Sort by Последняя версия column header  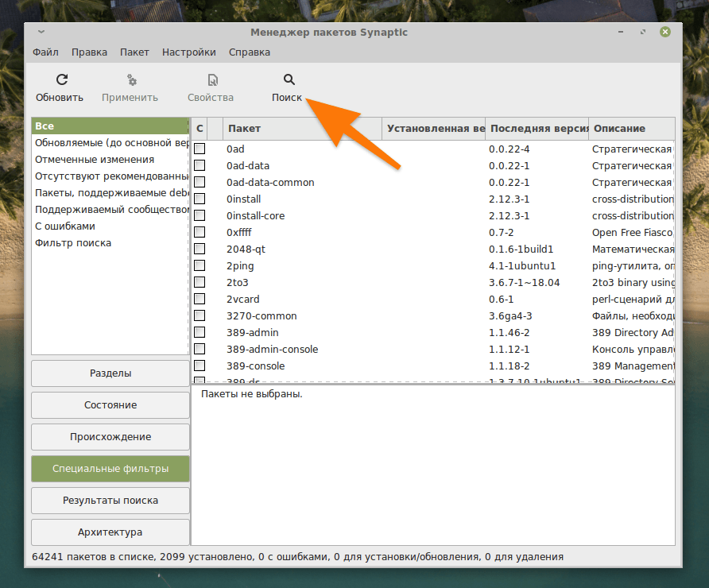click(537, 128)
